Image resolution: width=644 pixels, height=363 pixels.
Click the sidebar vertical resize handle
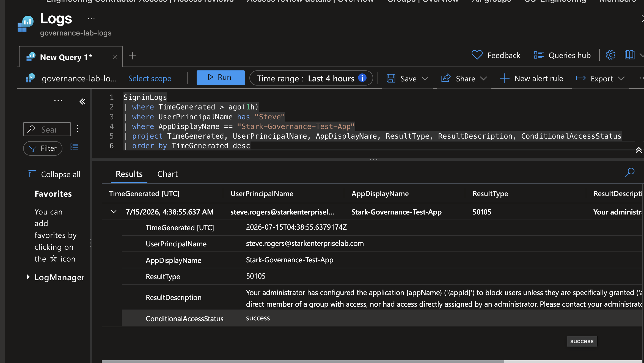tap(91, 243)
